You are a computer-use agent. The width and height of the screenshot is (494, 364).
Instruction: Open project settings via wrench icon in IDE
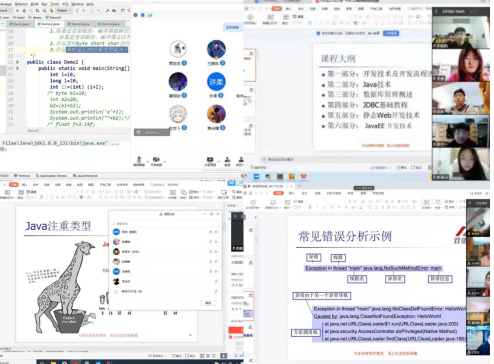pyautogui.click(x=108, y=11)
